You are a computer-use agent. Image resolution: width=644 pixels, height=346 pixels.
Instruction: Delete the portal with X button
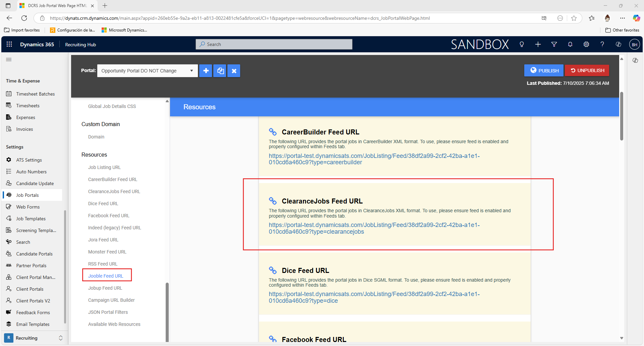click(x=234, y=71)
